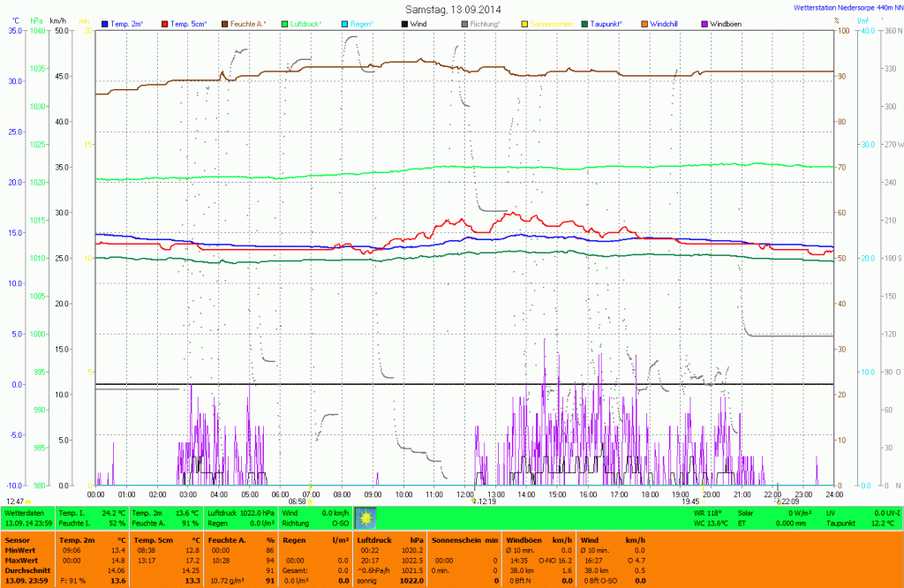The height and width of the screenshot is (588, 904).
Task: Click the 12:19 solar noon marker
Action: [x=474, y=501]
